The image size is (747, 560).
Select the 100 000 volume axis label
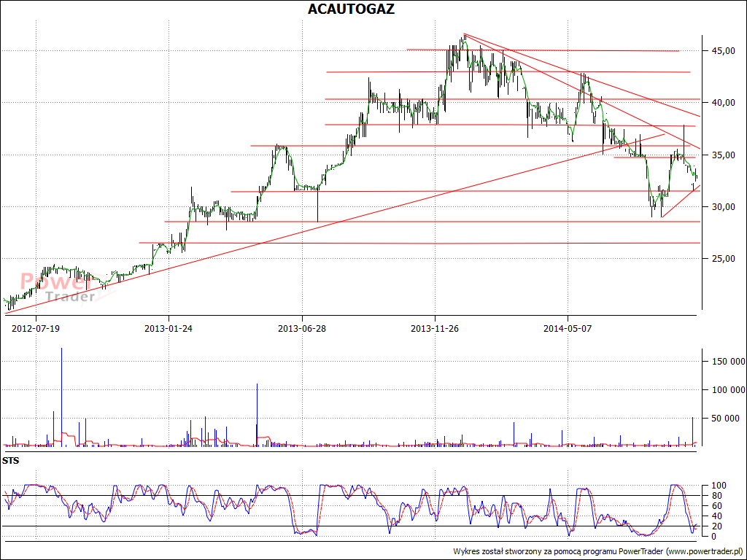pos(729,390)
